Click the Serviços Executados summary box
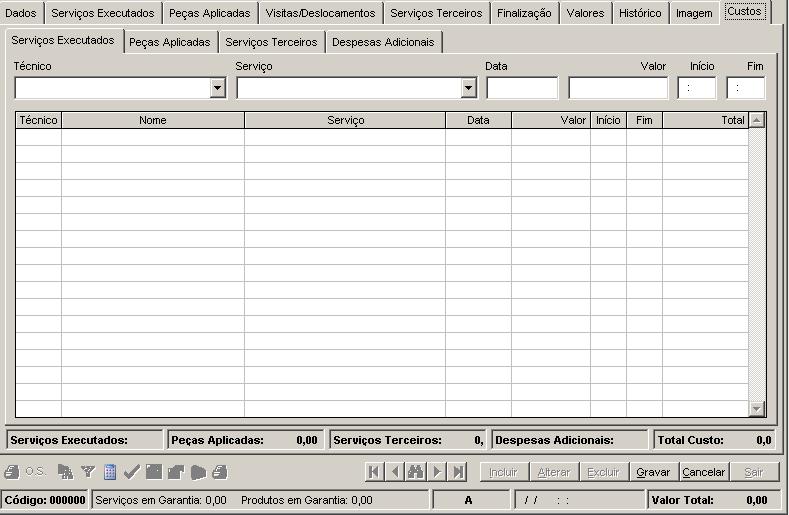 85,440
